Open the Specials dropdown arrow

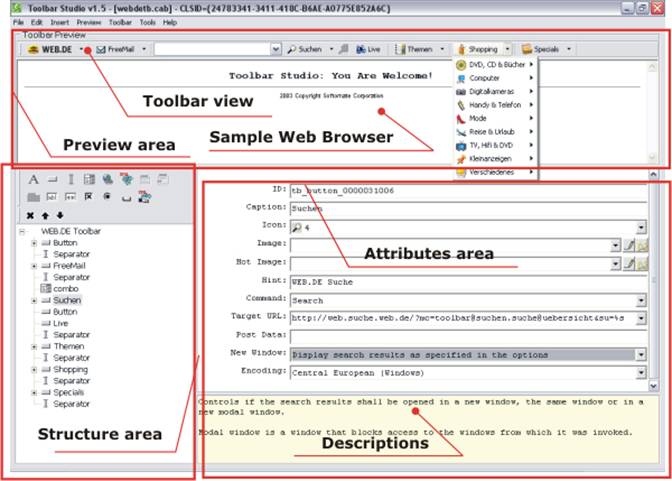click(x=569, y=50)
